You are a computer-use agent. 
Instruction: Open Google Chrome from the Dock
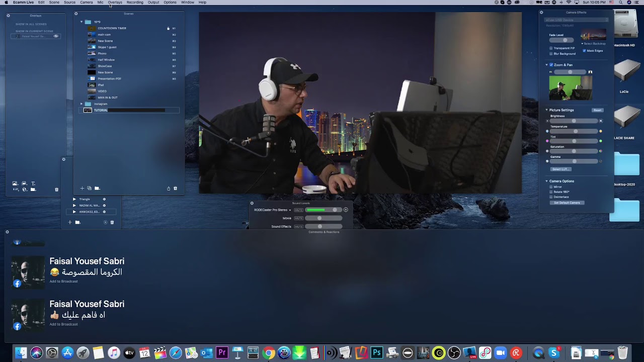[269, 353]
